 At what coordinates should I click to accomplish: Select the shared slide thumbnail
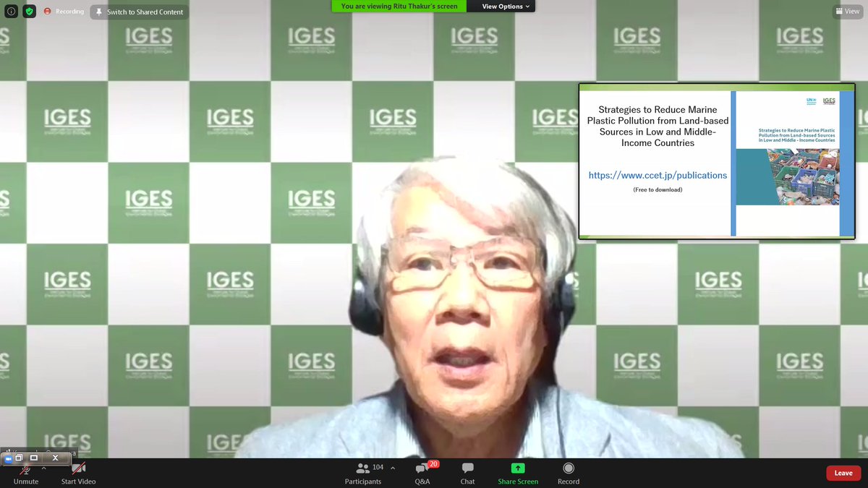pos(717,160)
